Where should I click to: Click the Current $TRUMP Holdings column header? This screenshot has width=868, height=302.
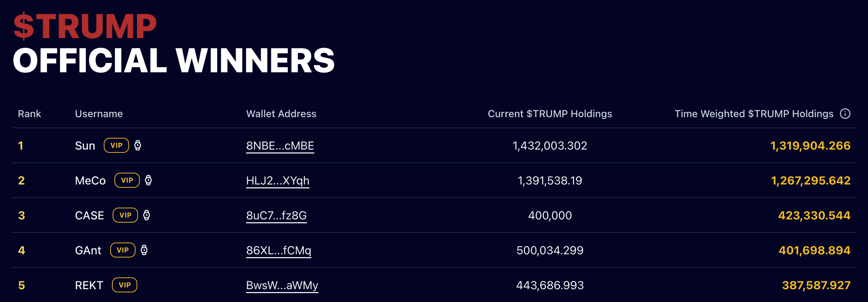pos(550,114)
